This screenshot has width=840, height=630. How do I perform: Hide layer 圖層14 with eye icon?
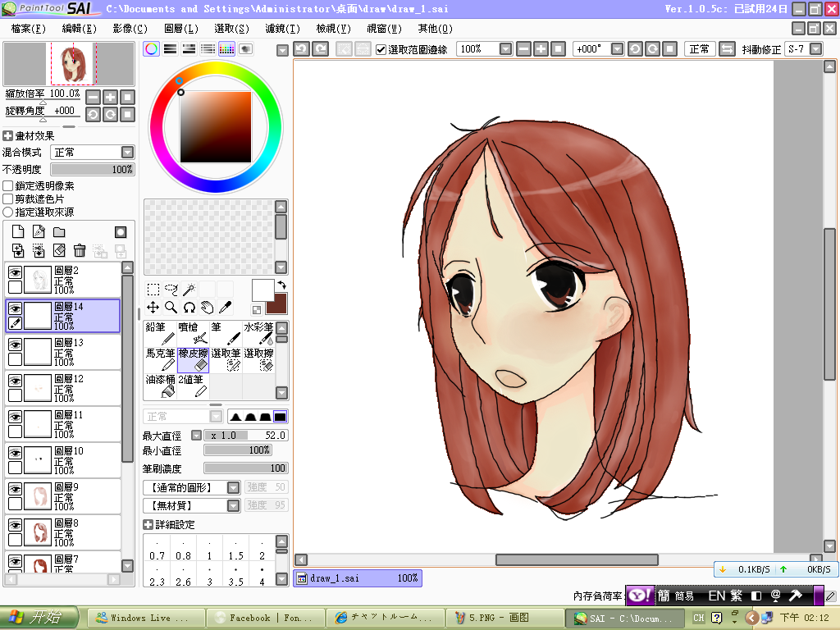click(15, 308)
